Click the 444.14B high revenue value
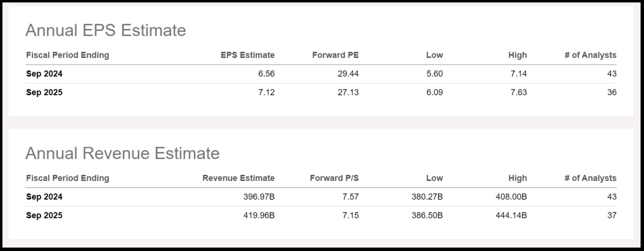644x251 pixels. [511, 216]
